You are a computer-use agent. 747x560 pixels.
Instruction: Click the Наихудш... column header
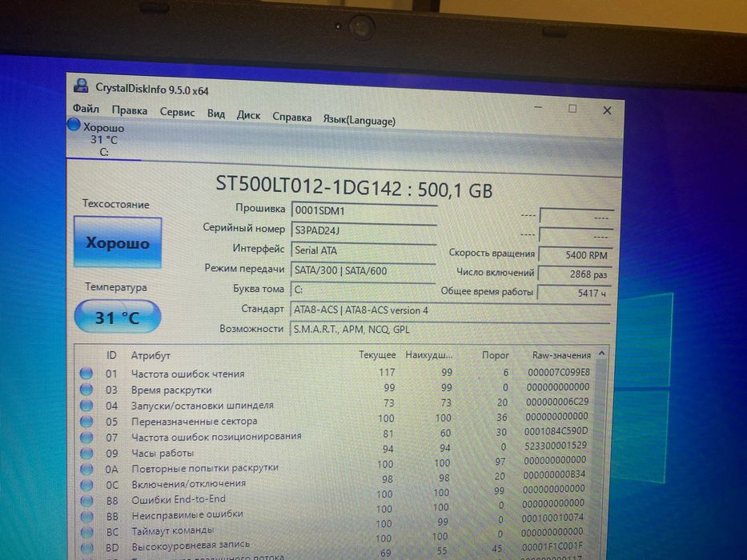pyautogui.click(x=429, y=354)
